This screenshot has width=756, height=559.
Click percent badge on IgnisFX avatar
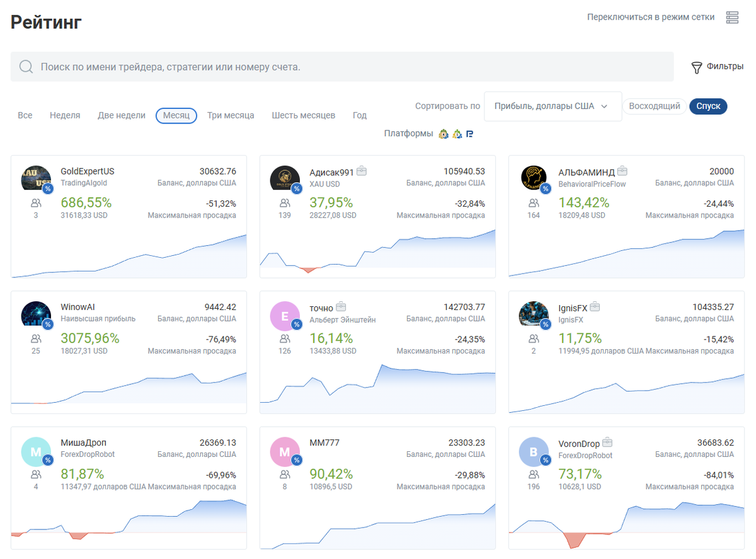click(546, 324)
